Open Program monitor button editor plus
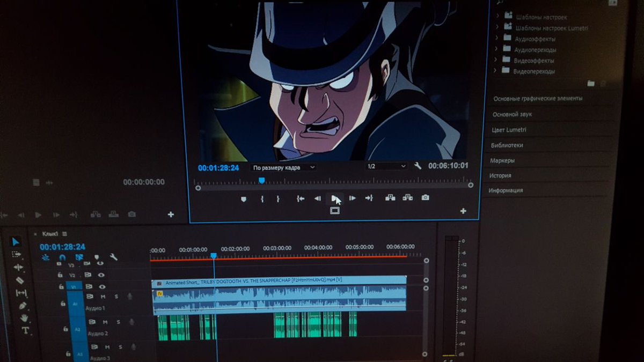 pos(463,211)
